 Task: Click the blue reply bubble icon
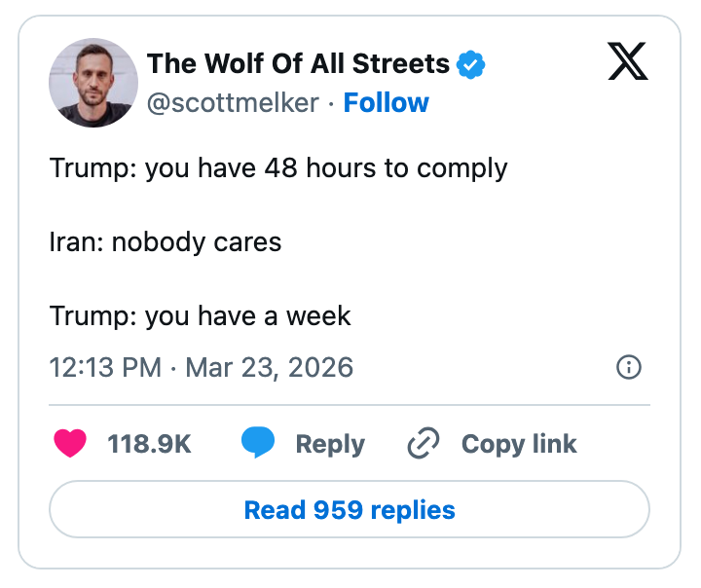[x=259, y=444]
